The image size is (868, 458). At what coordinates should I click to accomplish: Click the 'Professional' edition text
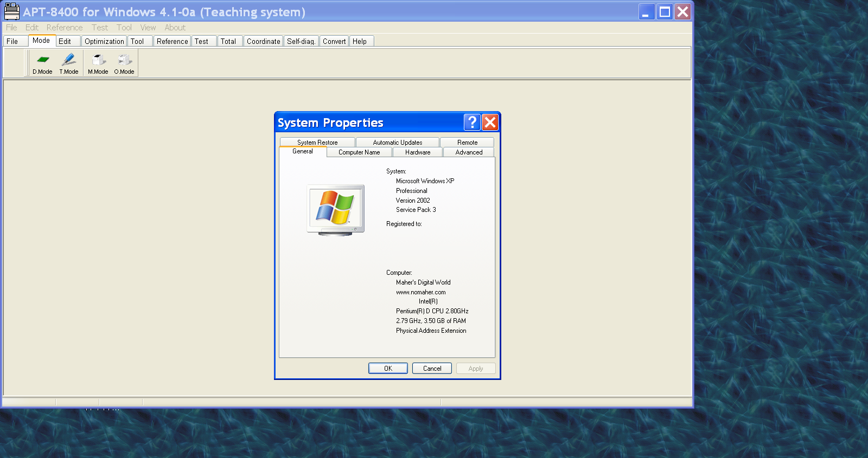click(x=411, y=191)
